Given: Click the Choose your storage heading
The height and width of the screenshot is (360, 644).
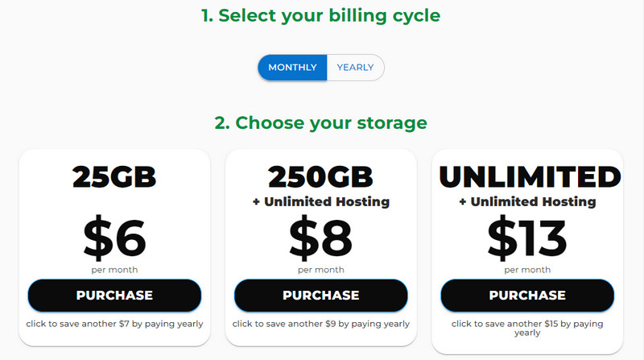Looking at the screenshot, I should pyautogui.click(x=321, y=123).
